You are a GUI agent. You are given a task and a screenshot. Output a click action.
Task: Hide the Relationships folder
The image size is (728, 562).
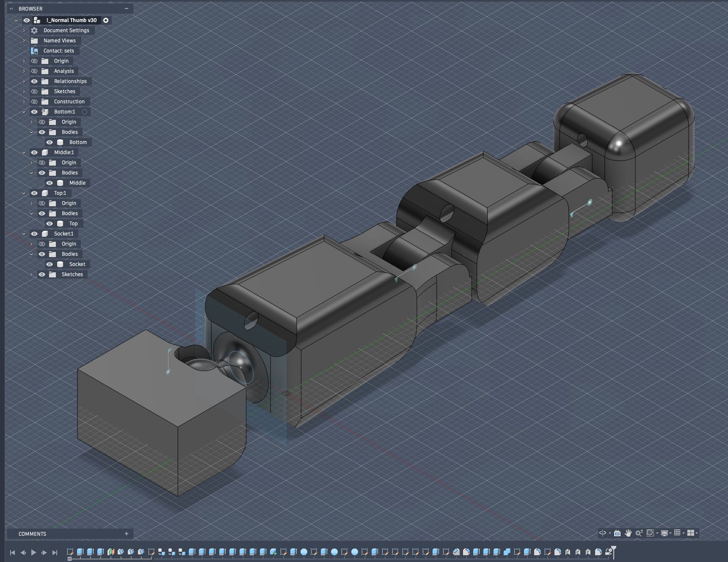pyautogui.click(x=34, y=81)
